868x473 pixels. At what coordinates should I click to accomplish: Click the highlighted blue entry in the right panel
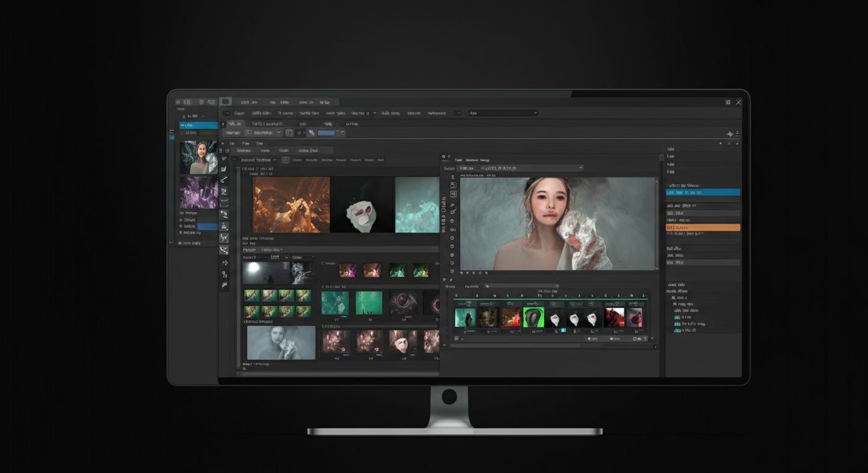[x=702, y=192]
